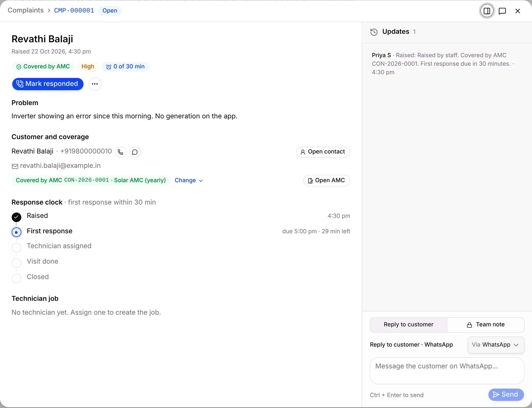Viewport: 532px width, 408px height.
Task: Click the Priya S update entry
Action: point(443,64)
